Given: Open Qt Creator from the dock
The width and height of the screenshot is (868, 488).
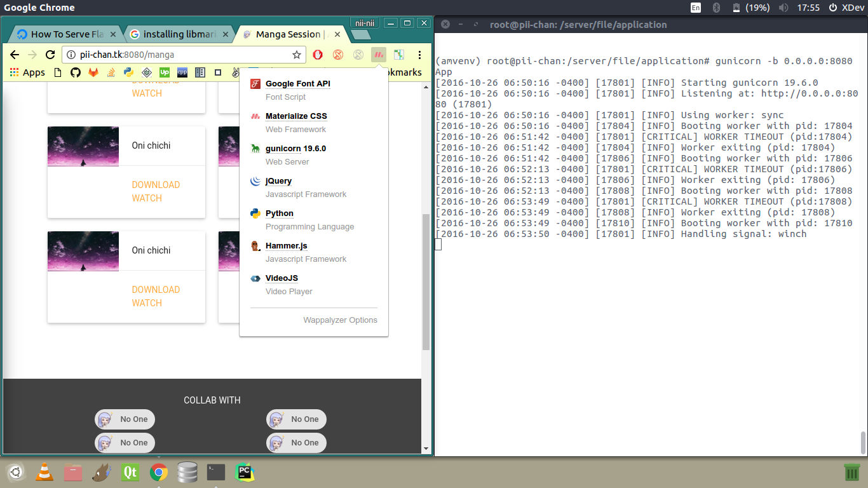Looking at the screenshot, I should pos(130,472).
